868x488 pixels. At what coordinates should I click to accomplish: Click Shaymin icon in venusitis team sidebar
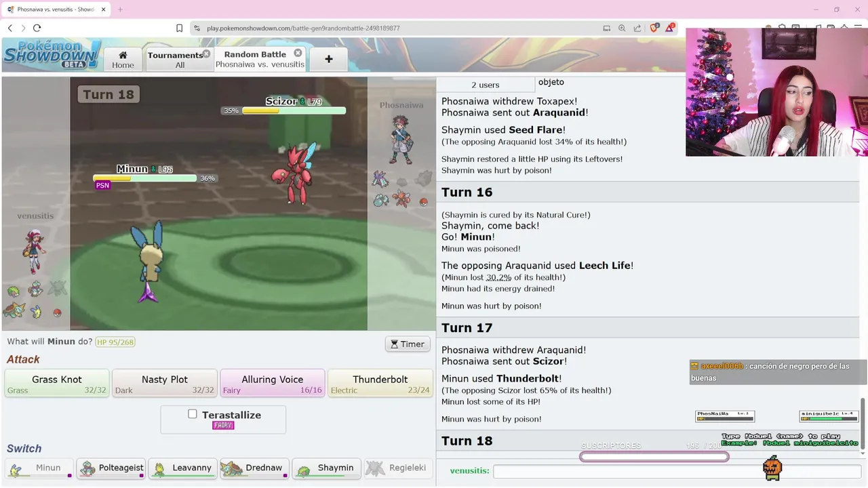click(x=14, y=291)
